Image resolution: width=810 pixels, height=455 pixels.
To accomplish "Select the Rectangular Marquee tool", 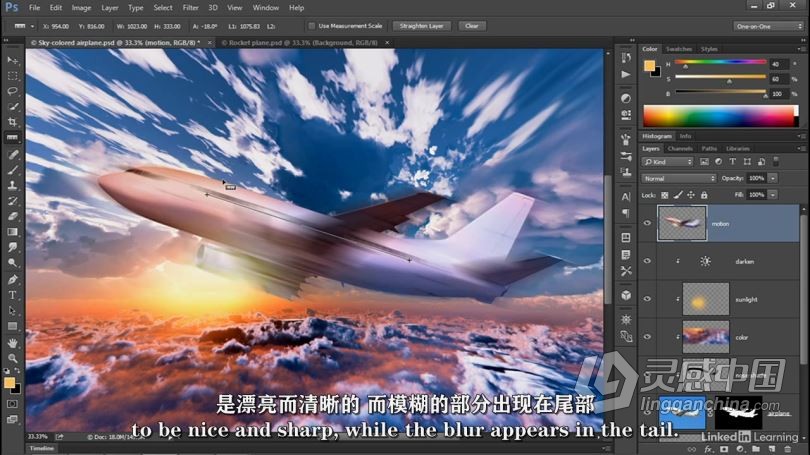I will 12,76.
